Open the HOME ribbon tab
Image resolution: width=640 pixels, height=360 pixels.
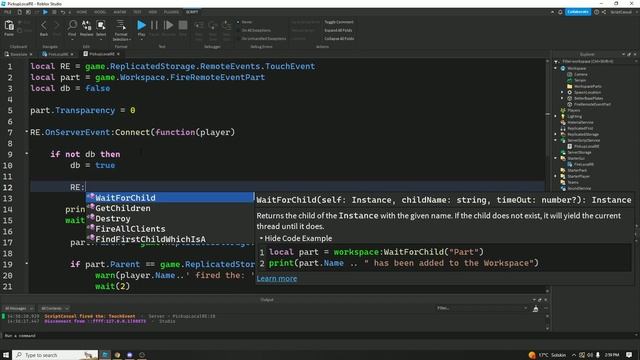point(82,12)
